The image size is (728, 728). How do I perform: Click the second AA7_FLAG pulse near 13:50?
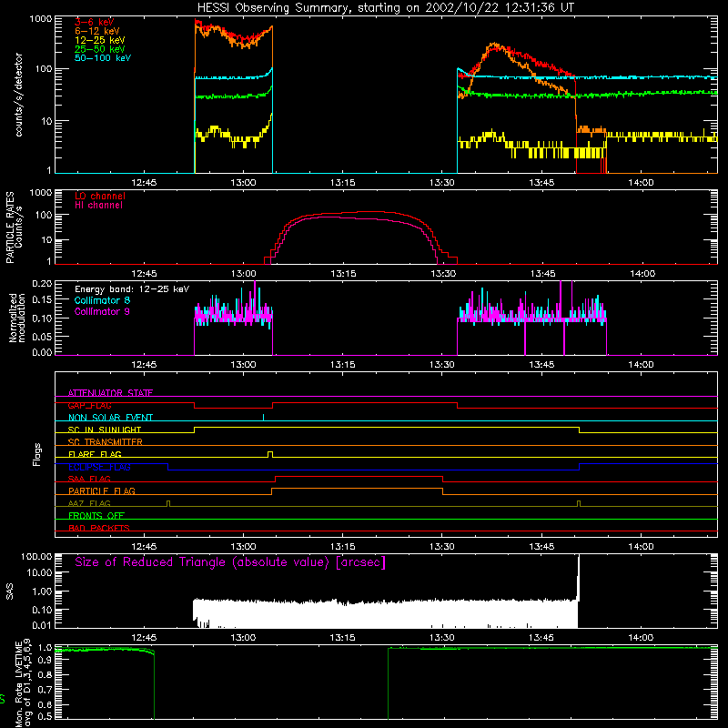(579, 503)
